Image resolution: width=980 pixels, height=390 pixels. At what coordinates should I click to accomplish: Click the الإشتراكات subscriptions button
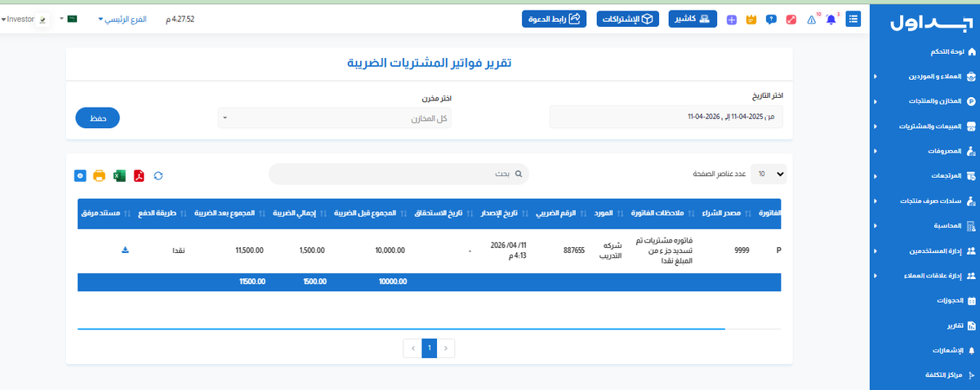tap(629, 19)
